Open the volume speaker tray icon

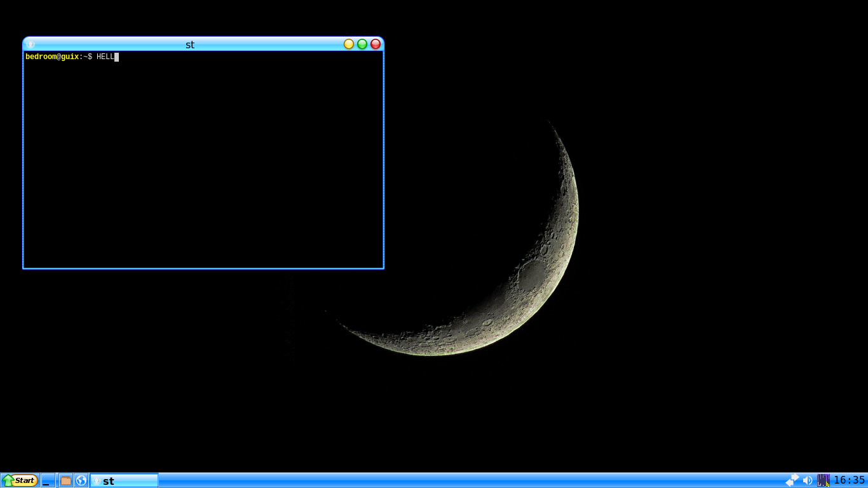tap(808, 480)
